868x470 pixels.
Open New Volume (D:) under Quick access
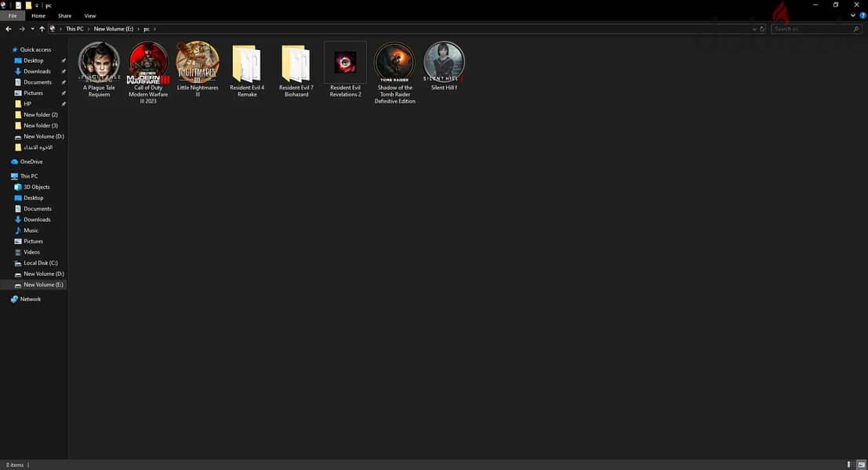(44, 136)
